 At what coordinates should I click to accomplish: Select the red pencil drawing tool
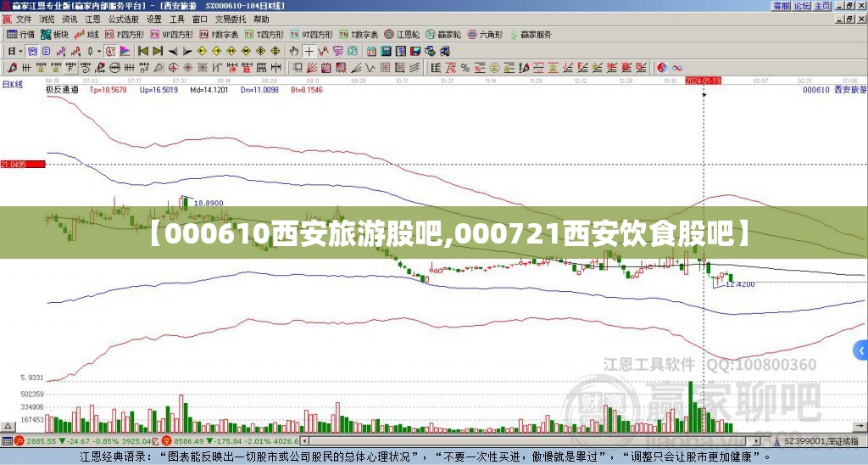12,68
